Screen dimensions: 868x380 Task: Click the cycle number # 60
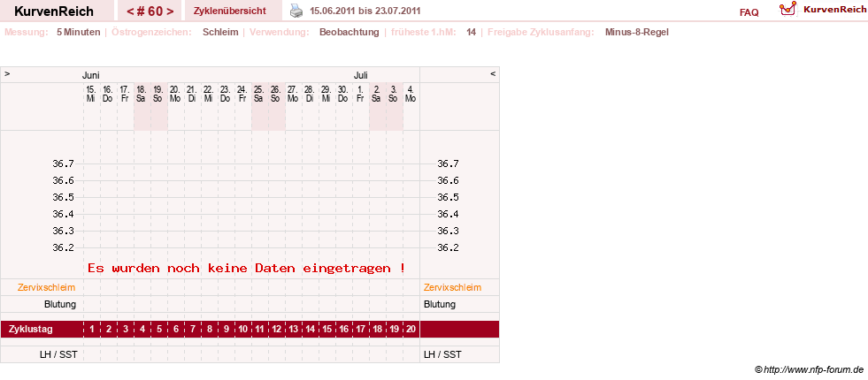[x=150, y=11]
